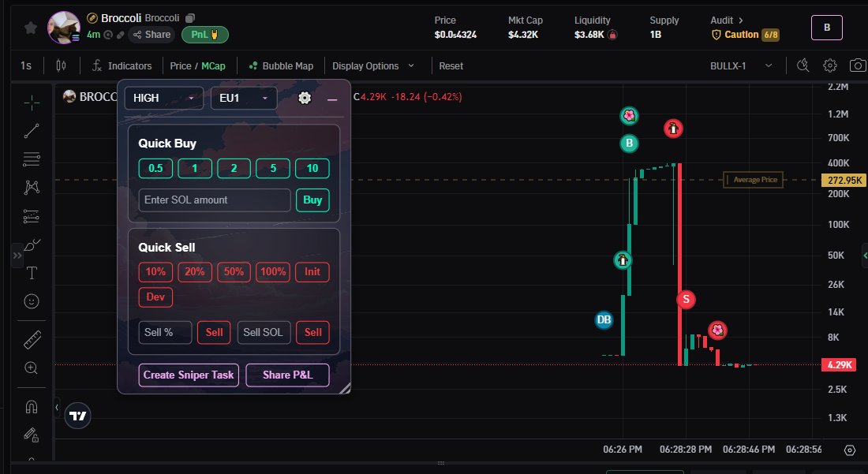868x474 pixels.
Task: Reset the chart view
Action: (451, 65)
